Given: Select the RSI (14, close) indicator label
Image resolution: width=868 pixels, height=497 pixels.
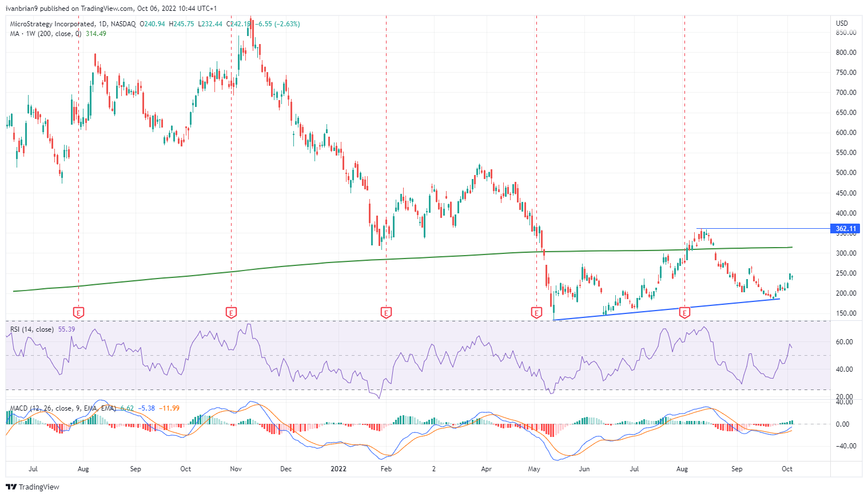Looking at the screenshot, I should coord(32,329).
